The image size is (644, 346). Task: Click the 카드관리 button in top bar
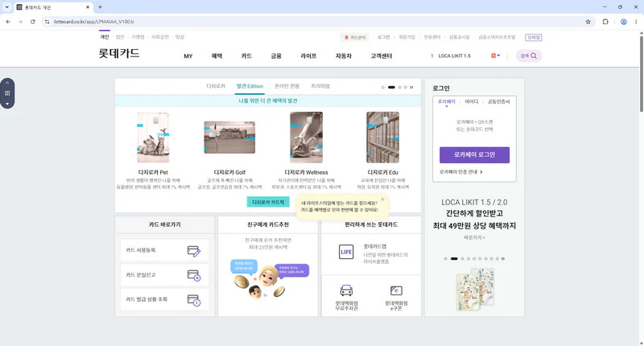[x=355, y=37]
